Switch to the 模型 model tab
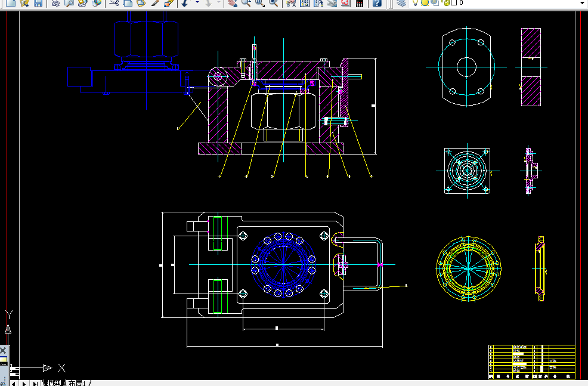The height and width of the screenshot is (386, 588). [x=54, y=383]
